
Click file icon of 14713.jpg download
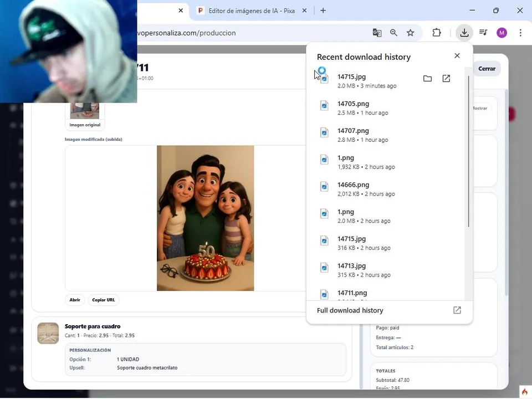click(324, 268)
